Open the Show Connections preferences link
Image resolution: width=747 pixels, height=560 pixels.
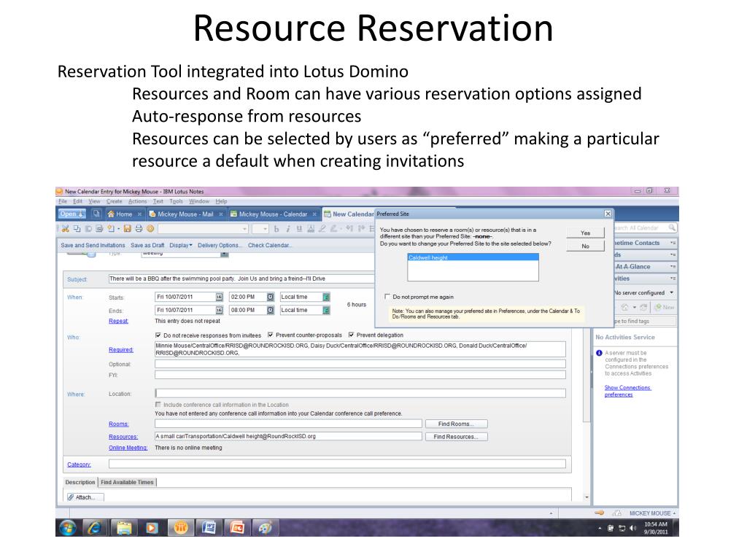pos(627,391)
